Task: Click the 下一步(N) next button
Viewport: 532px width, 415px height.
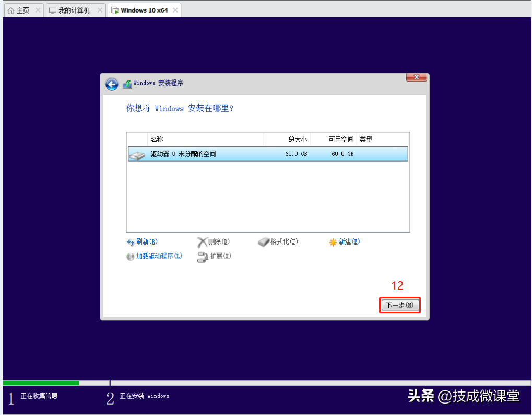Action: (x=400, y=305)
